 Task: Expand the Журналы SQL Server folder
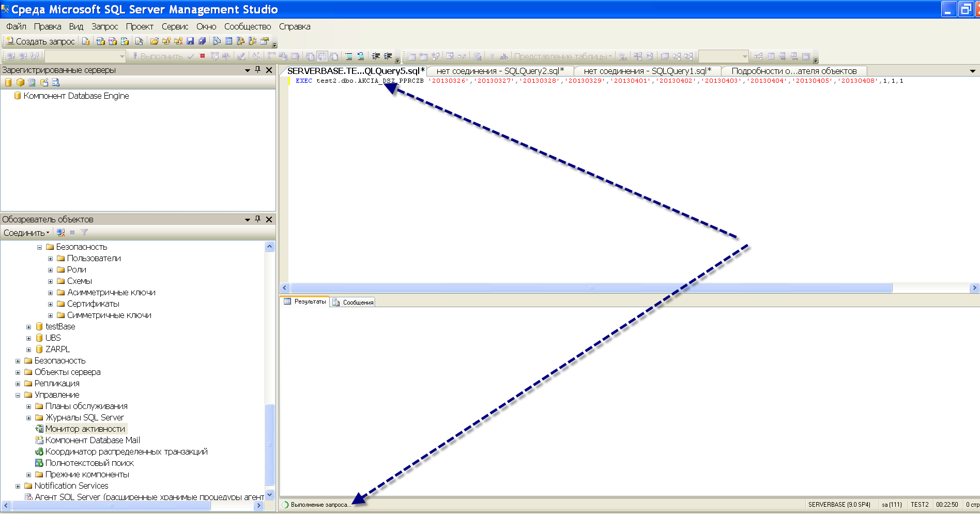tap(28, 418)
